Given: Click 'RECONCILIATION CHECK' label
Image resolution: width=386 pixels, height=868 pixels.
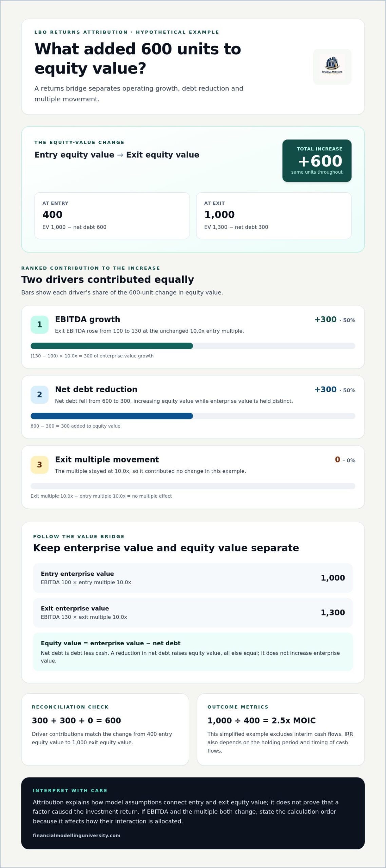Looking at the screenshot, I should (70, 707).
